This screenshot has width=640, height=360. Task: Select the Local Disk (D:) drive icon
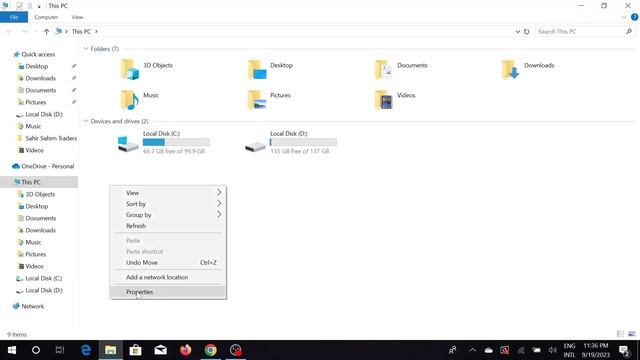tap(255, 147)
